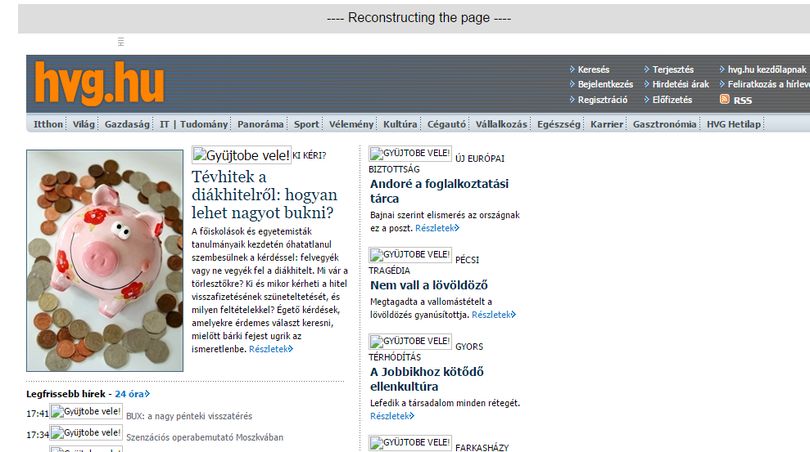
Task: Open the Vélemény navigation tab
Action: tap(351, 124)
